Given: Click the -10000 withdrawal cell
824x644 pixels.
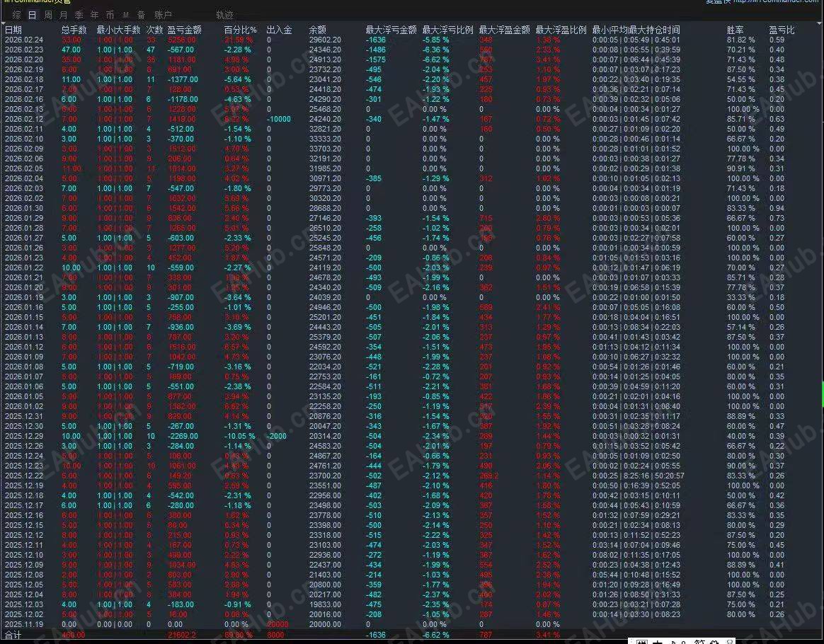Looking at the screenshot, I should point(278,119).
